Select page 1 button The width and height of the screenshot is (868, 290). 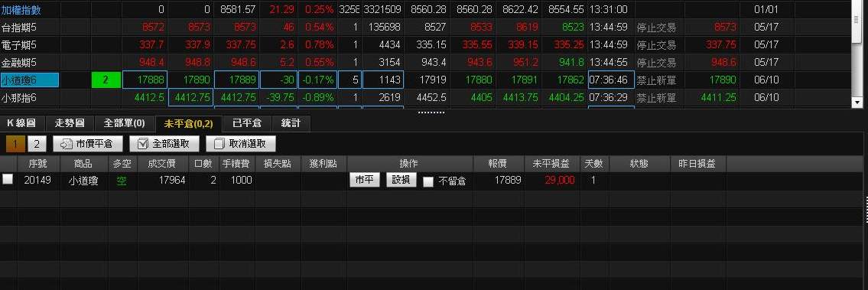(x=15, y=144)
